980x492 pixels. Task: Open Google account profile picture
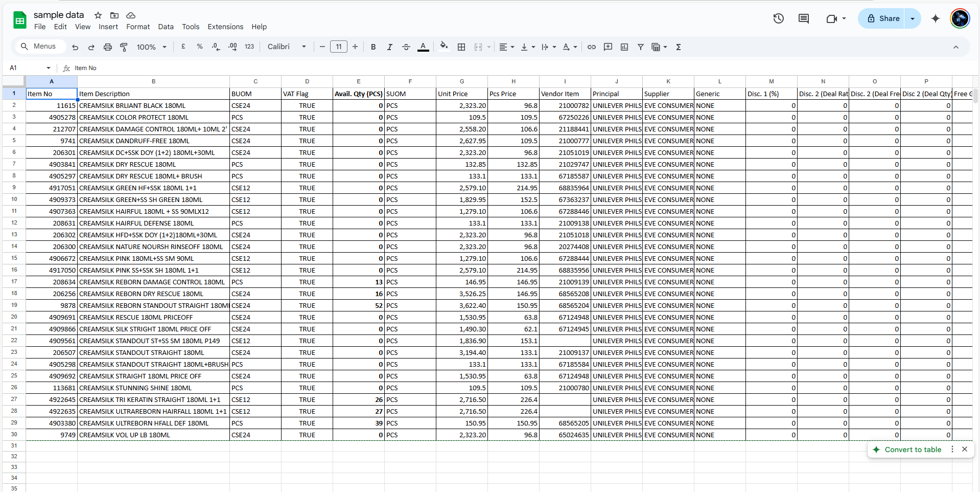pyautogui.click(x=960, y=19)
